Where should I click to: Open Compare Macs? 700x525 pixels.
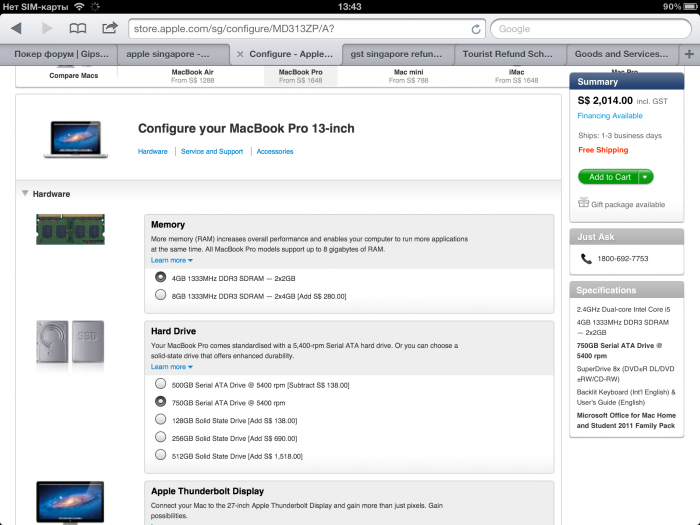click(74, 75)
